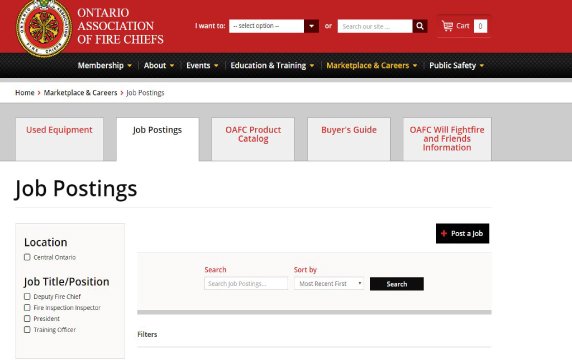Open the Buyer's Guide tab
This screenshot has width=572, height=360.
349,139
